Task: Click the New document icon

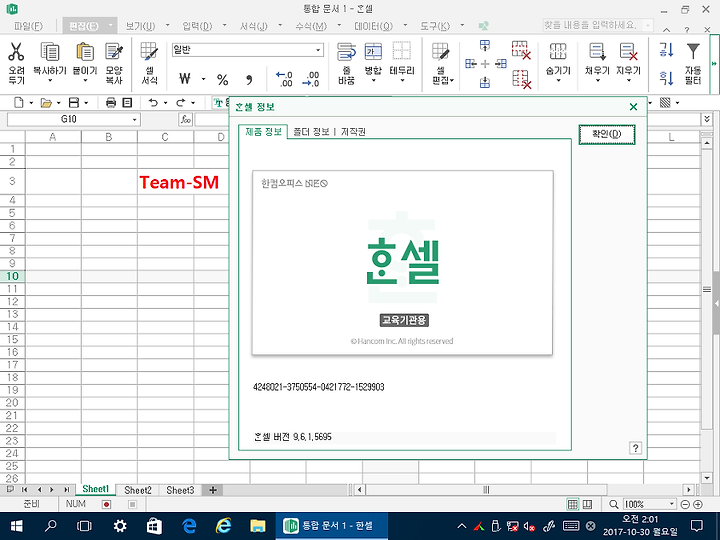Action: coord(19,103)
